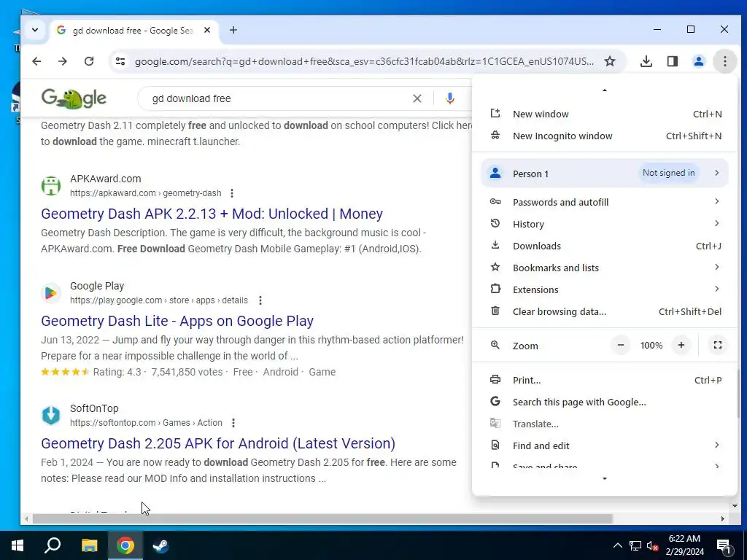Click the Google Play site favicon
Screen dimensions: 747x560
click(x=51, y=293)
